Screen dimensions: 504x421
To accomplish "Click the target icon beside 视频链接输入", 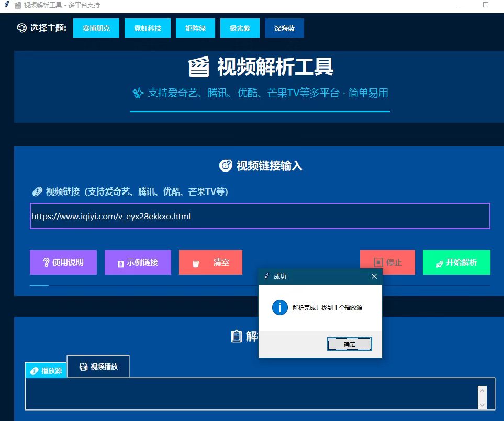I will tap(226, 166).
